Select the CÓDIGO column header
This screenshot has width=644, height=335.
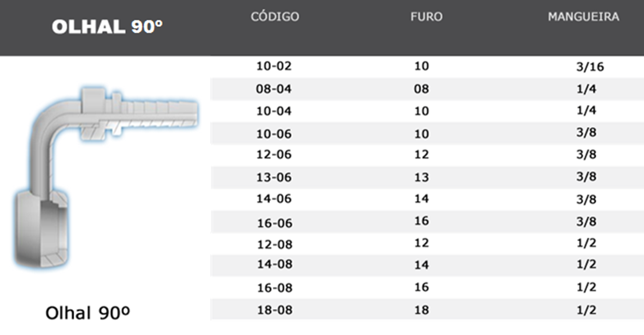[x=275, y=17]
